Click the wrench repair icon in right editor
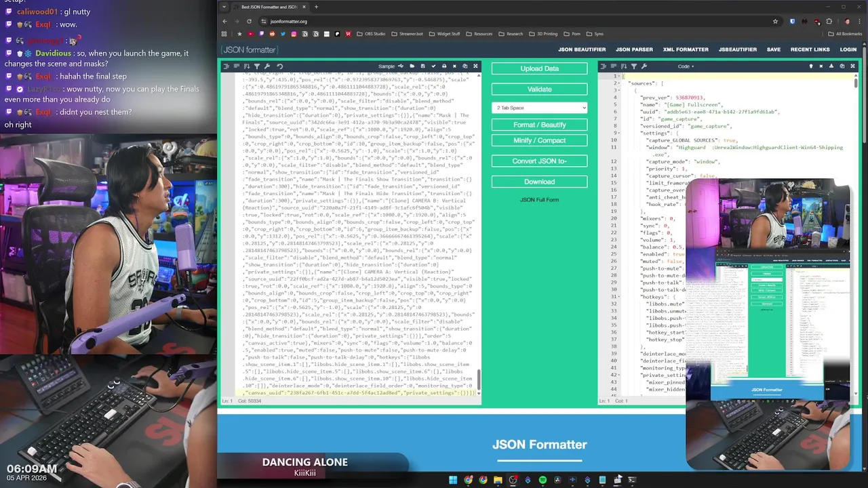Screen dimensions: 868x488 [x=644, y=66]
